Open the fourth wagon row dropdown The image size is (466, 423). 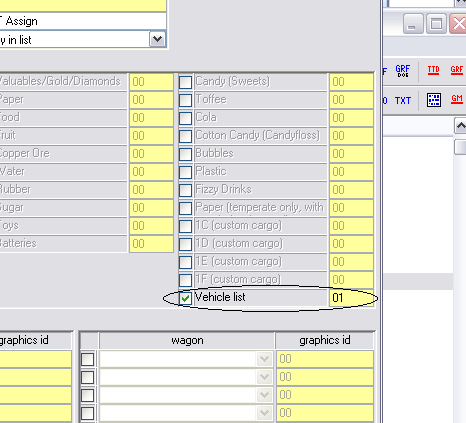pos(264,413)
